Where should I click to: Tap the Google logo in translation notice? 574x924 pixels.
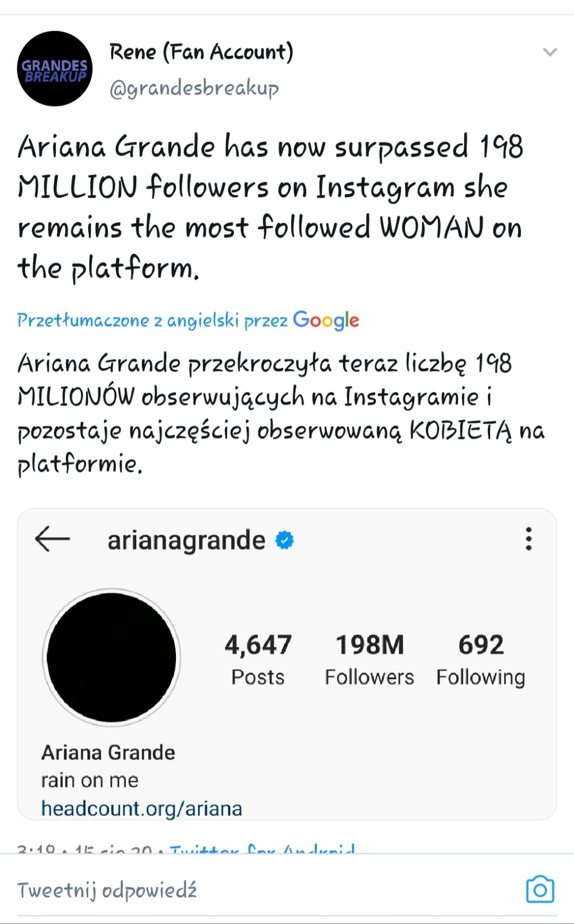[x=326, y=320]
